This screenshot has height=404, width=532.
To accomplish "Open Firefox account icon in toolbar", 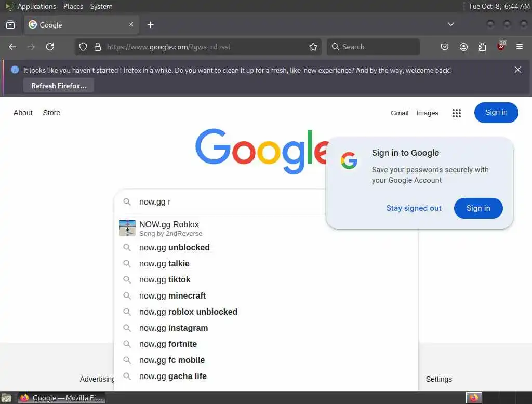I will tap(463, 47).
